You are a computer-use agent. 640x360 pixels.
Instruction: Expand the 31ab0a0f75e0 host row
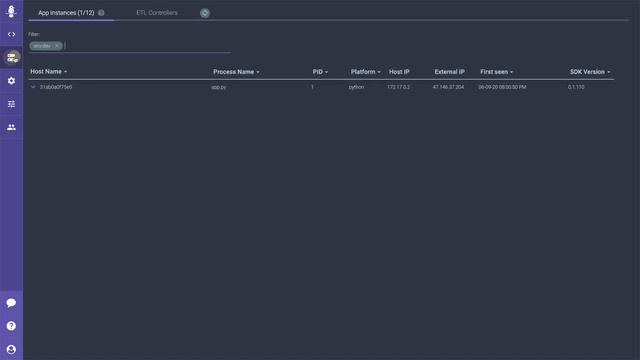33,87
